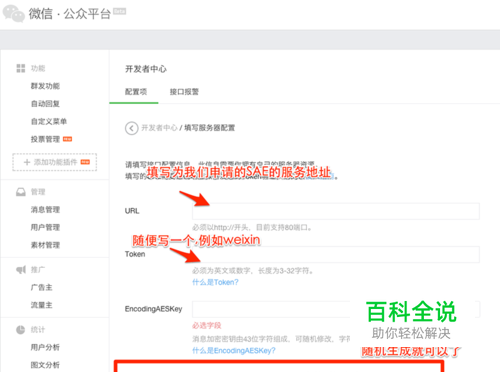Viewport: 500px width, 372px height.
Task: Open 用户管理 in the sidebar
Action: click(45, 227)
